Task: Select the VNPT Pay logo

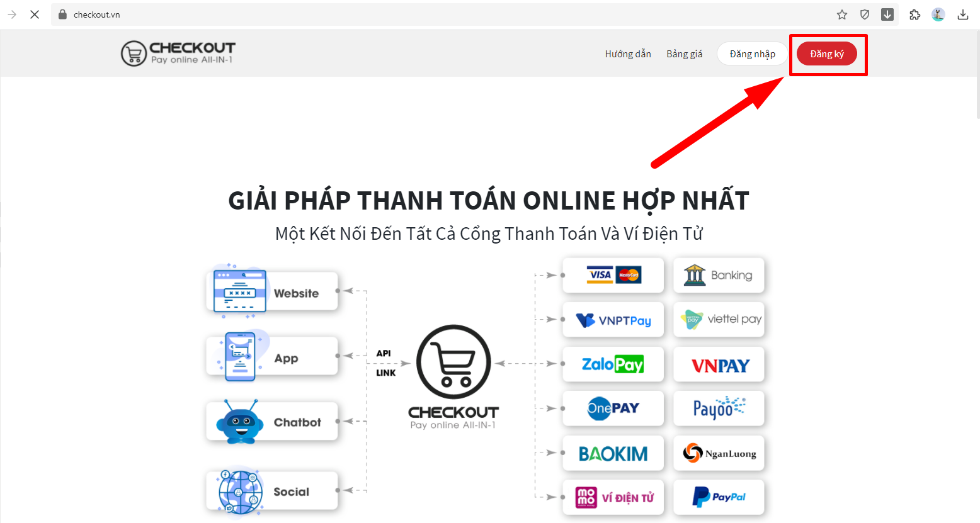Action: (613, 320)
